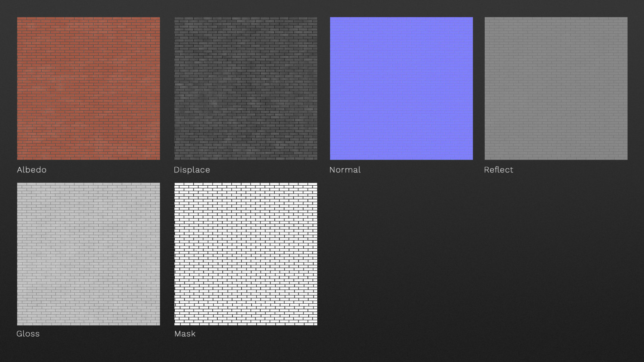
Task: Click the black-and-white Mask map thumbnail
Action: [246, 254]
